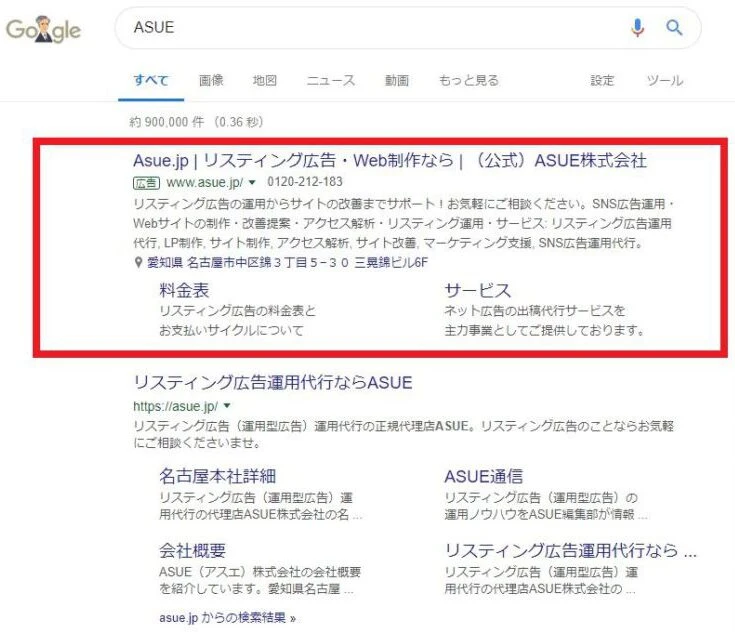The height and width of the screenshot is (632, 735).
Task: Open 設定 search settings
Action: [602, 80]
